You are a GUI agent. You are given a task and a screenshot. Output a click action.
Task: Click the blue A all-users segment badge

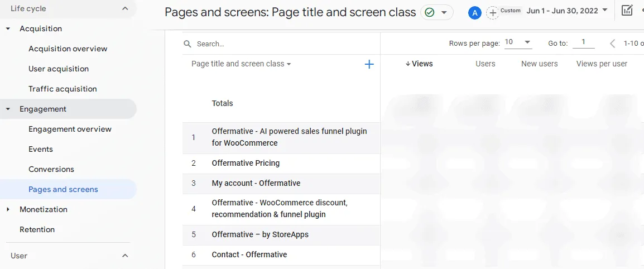coord(475,13)
